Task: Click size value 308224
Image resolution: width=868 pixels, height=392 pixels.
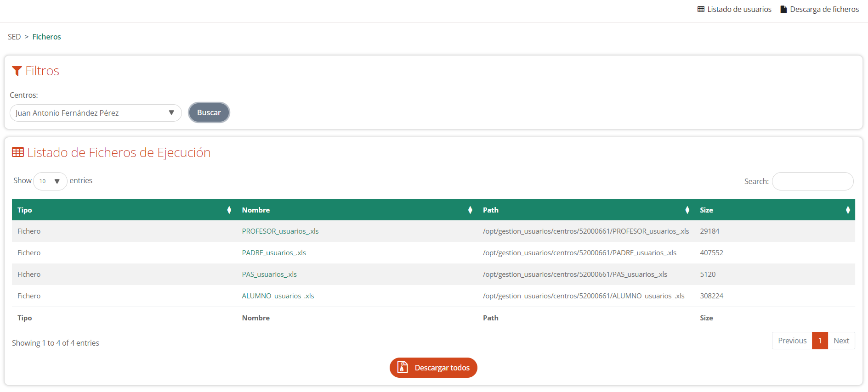Action: 711,296
